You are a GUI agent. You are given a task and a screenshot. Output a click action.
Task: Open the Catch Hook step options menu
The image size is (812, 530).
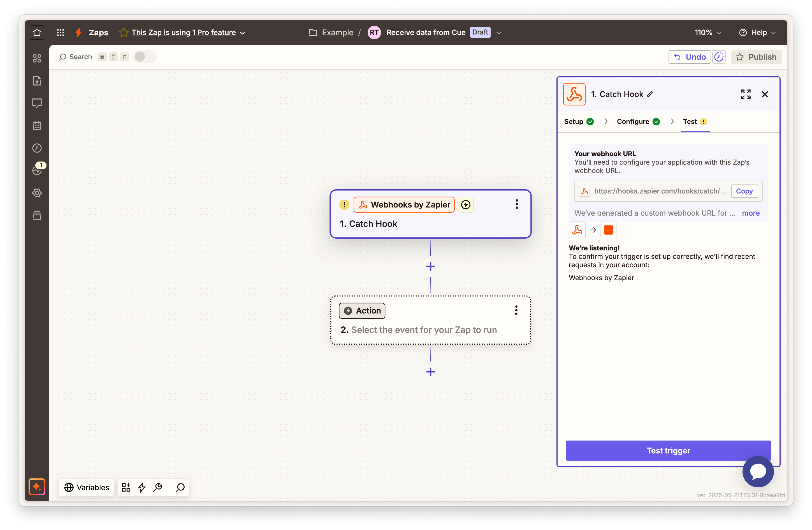pos(517,204)
